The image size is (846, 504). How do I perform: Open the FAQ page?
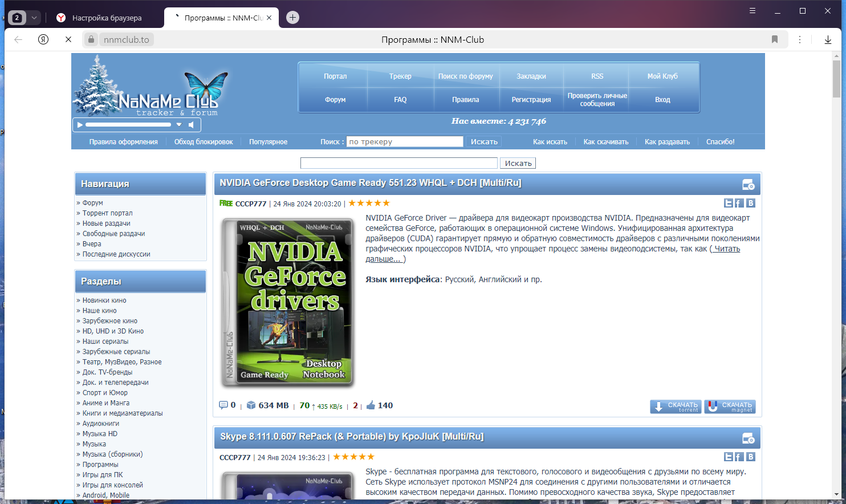tap(400, 99)
